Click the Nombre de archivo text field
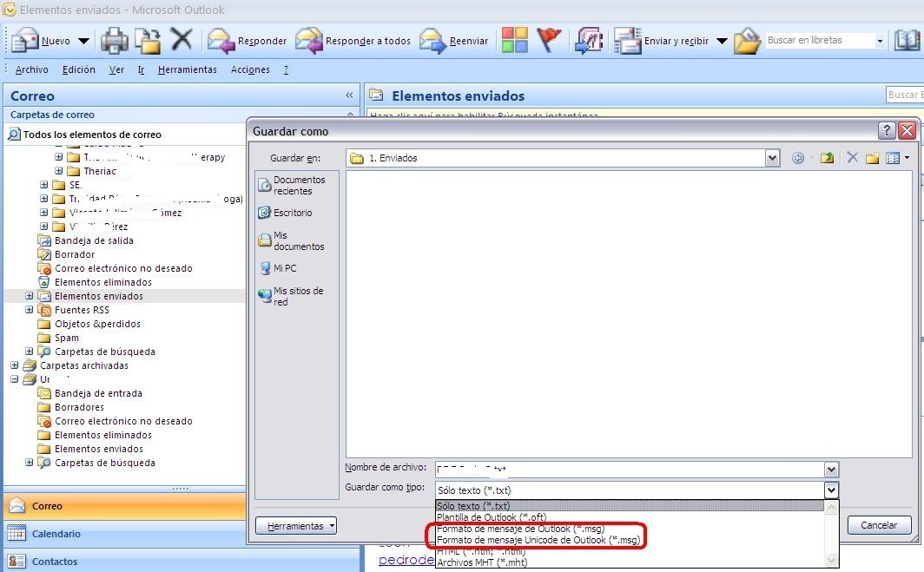 pyautogui.click(x=629, y=469)
